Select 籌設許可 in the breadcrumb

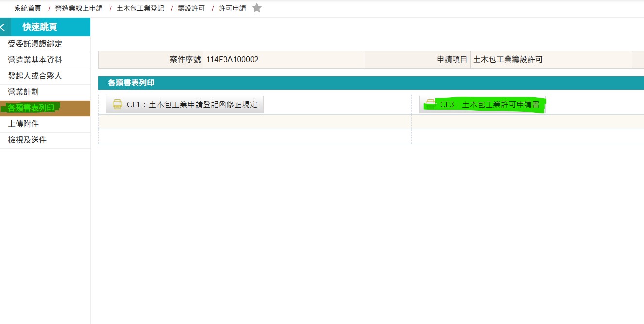click(191, 8)
